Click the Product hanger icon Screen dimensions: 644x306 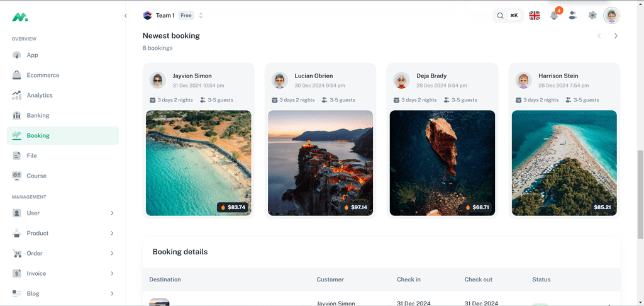pyautogui.click(x=16, y=233)
